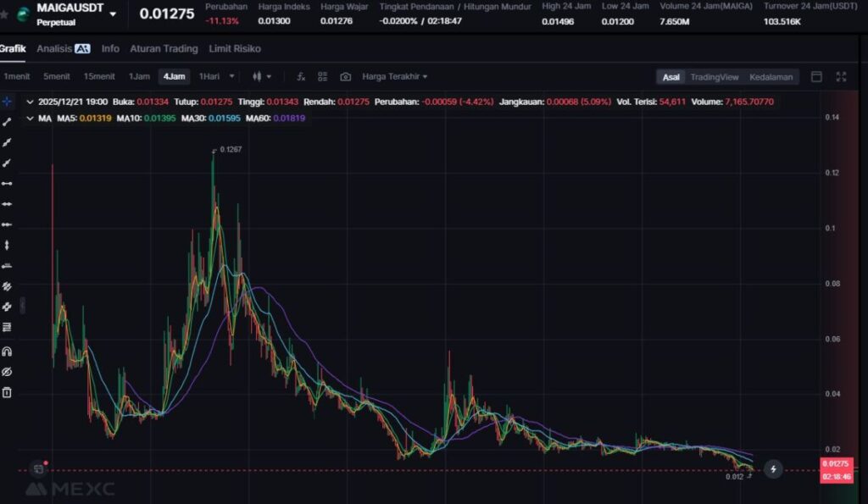Select the crosshair cursor tool
Screen dimensions: 868x504
[x=7, y=102]
